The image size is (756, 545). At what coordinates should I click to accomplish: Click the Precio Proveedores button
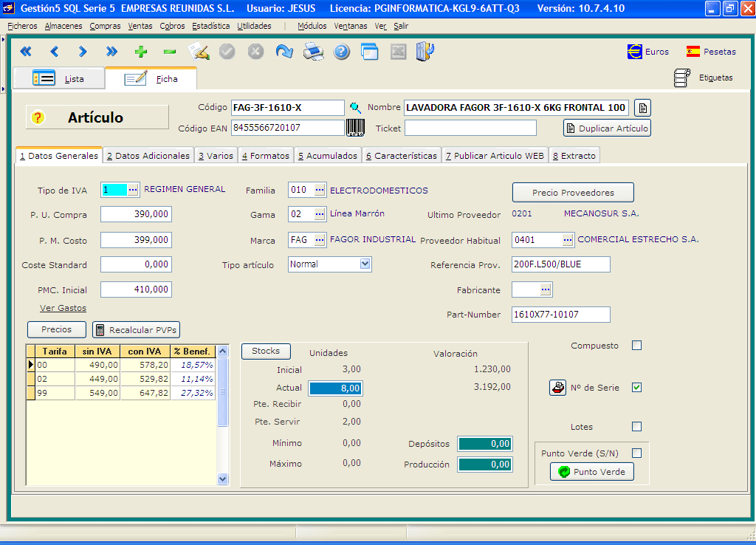pyautogui.click(x=573, y=193)
